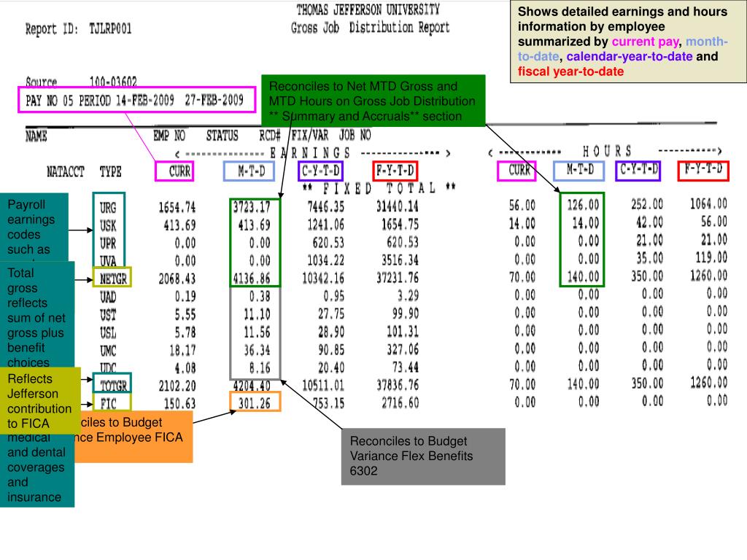Click the F-Y-T-D value 37836.76
Image resolution: width=747 pixels, height=560 pixels.
pos(398,385)
